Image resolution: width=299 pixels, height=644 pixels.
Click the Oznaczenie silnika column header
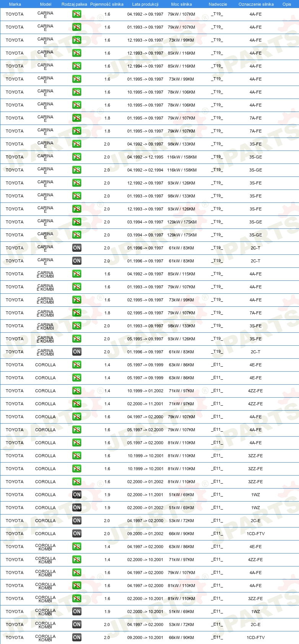256,4
